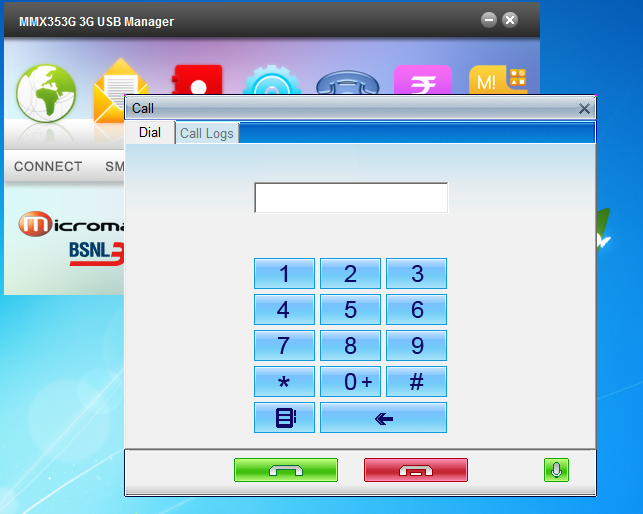Dial digit 1 on the keypad

tap(284, 274)
